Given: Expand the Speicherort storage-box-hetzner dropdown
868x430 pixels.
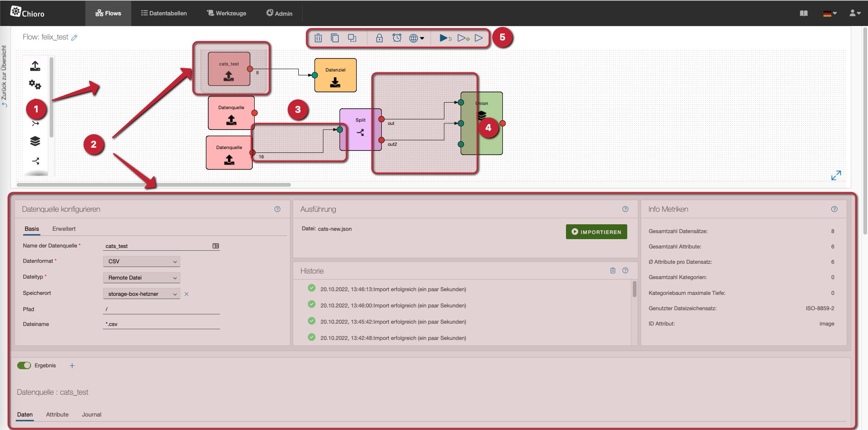Looking at the screenshot, I should tap(141, 294).
